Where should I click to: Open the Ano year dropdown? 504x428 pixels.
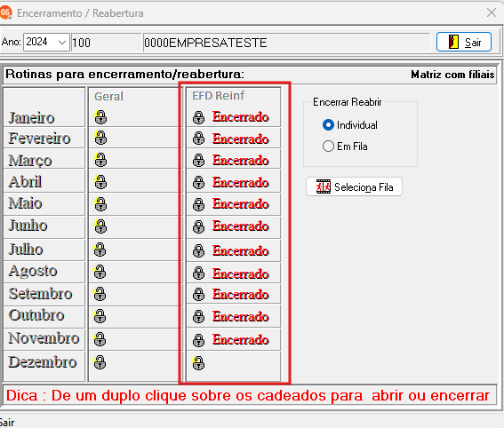coord(62,42)
